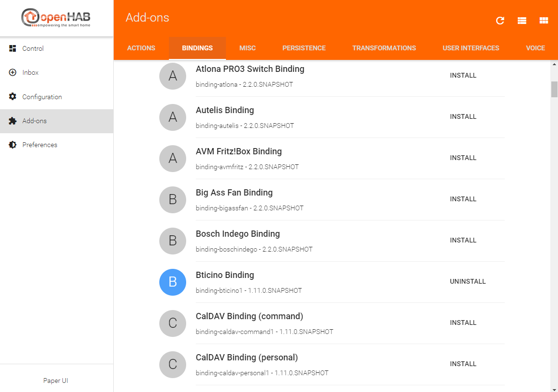Switch to the Voice tab

pos(535,48)
